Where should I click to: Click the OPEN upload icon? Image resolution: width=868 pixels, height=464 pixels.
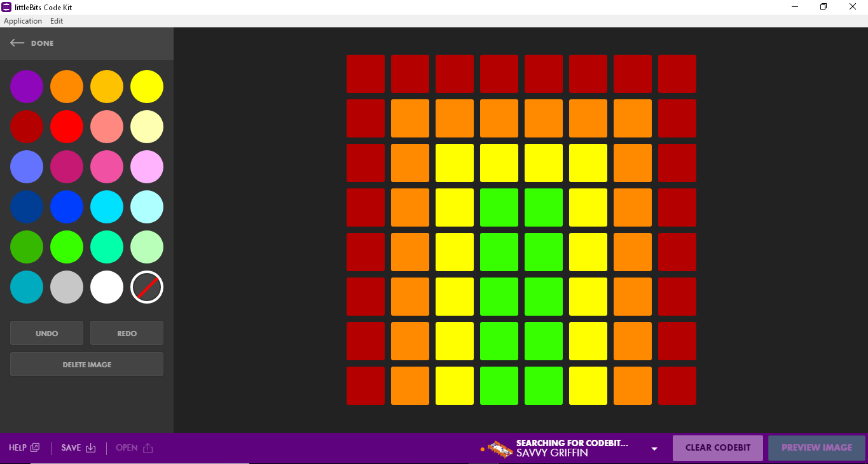tap(148, 448)
